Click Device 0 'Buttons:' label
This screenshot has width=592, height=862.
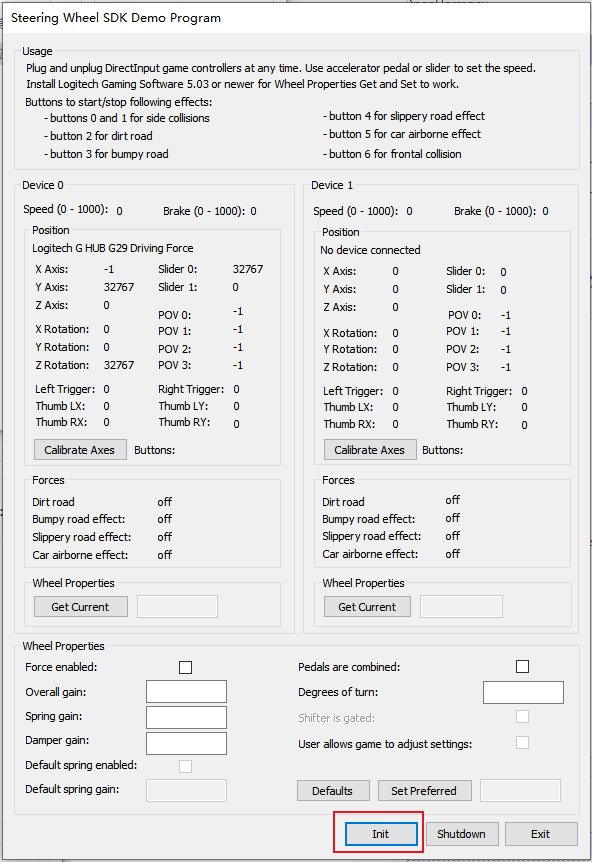pos(154,450)
